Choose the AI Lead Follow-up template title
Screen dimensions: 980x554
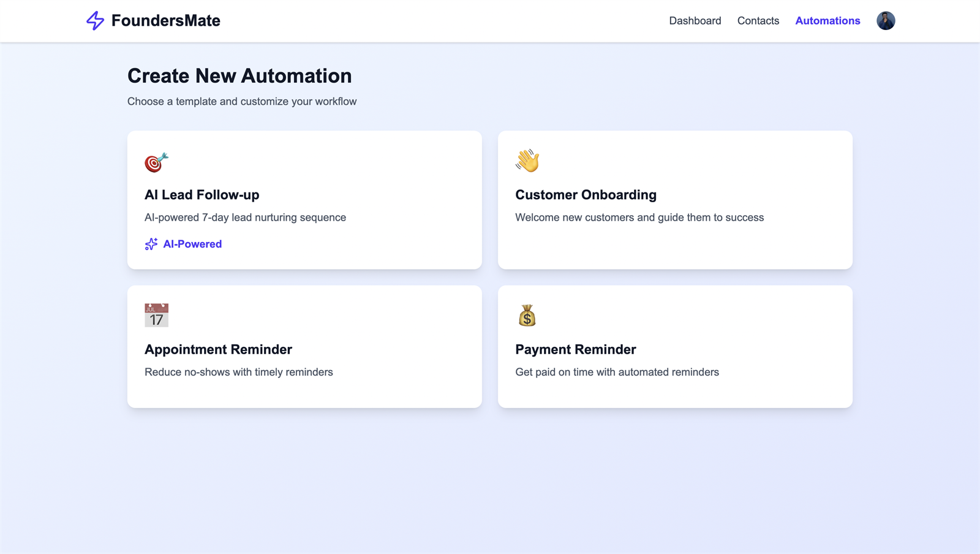coord(202,195)
